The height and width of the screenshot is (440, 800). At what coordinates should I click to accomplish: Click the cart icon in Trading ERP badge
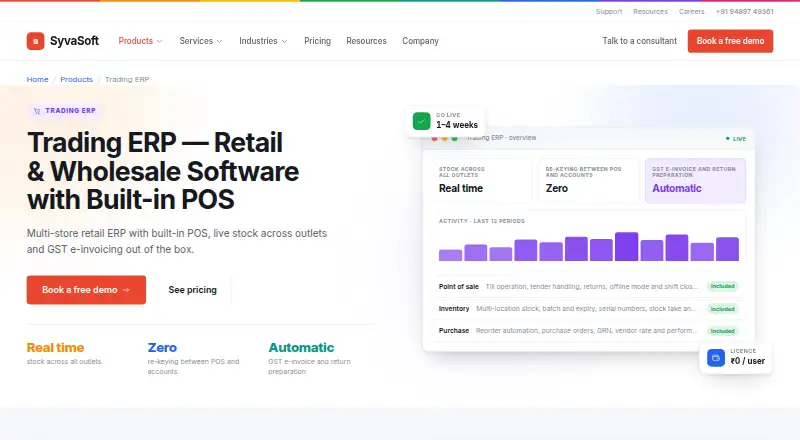coord(37,111)
